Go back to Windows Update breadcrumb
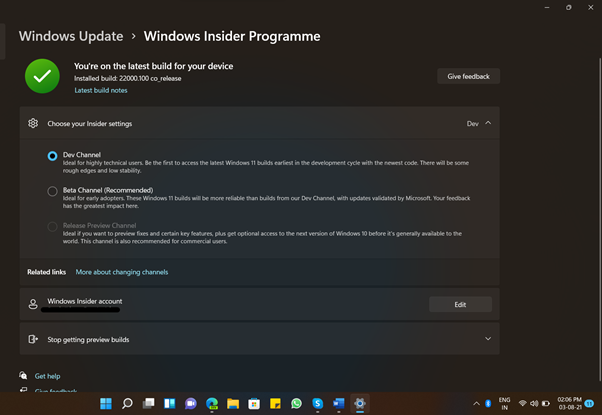 (x=71, y=36)
